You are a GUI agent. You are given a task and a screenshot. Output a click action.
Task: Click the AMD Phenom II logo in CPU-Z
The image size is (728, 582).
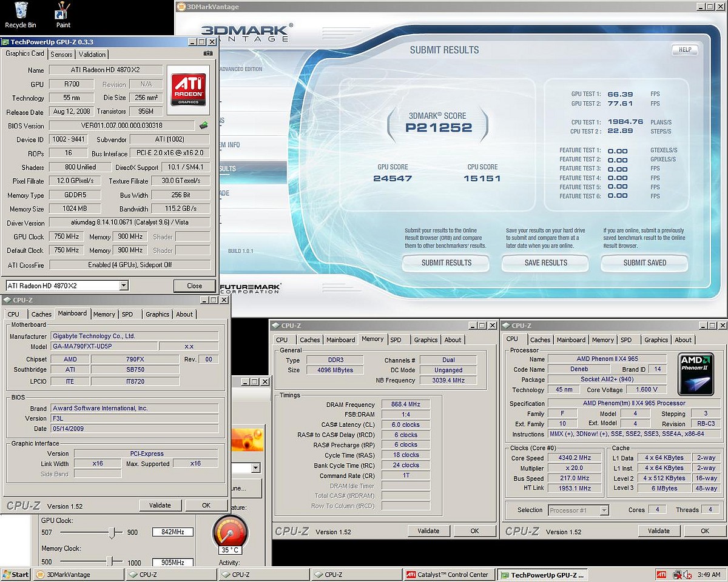(x=696, y=374)
